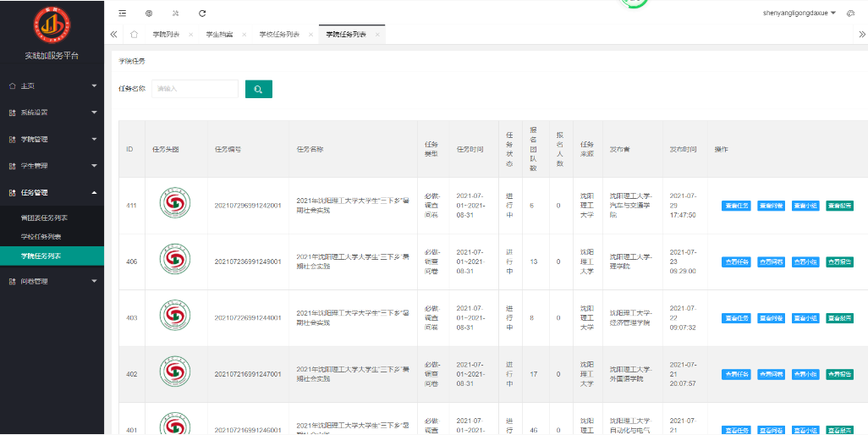Click publisher 沈阳理工大学-外国语学院
Viewport: 868px width, 435px height.
631,375
